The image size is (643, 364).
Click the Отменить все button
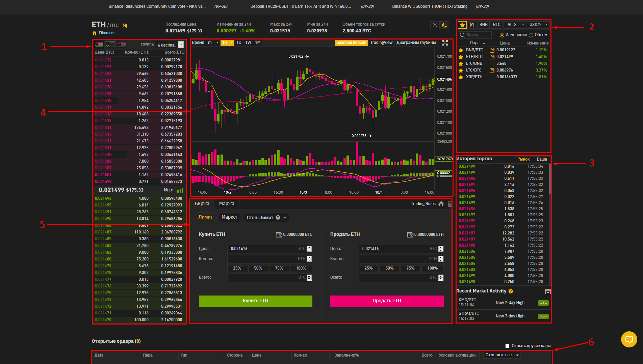coord(498,355)
